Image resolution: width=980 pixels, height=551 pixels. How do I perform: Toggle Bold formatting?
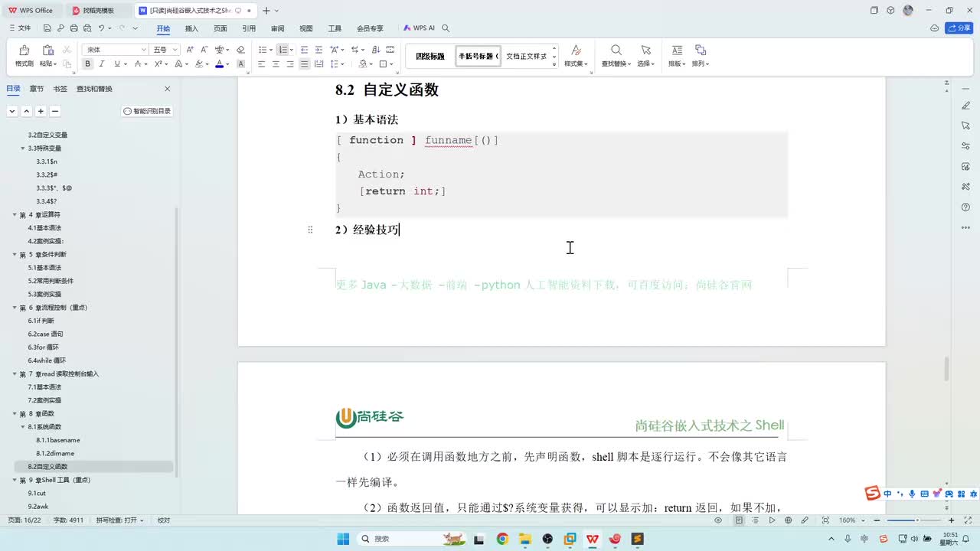[x=87, y=64]
